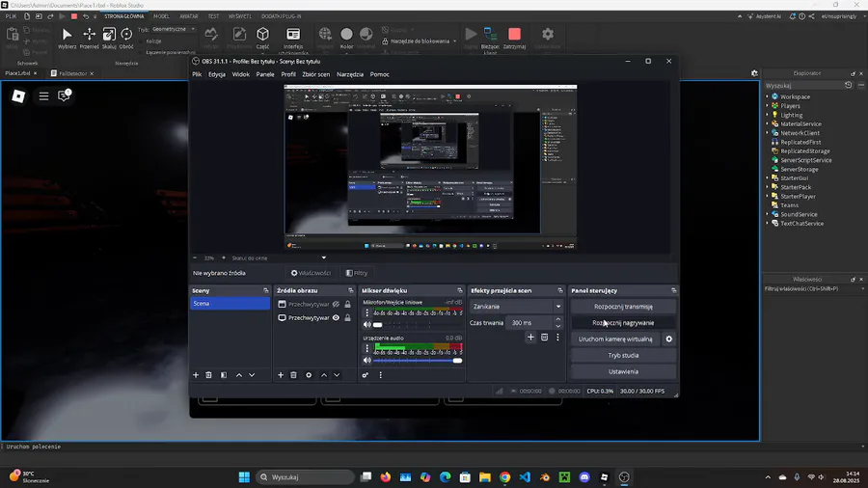Screen dimensions: 868x488
Task: Add a source in Źródła obrazu panel
Action: (281, 375)
